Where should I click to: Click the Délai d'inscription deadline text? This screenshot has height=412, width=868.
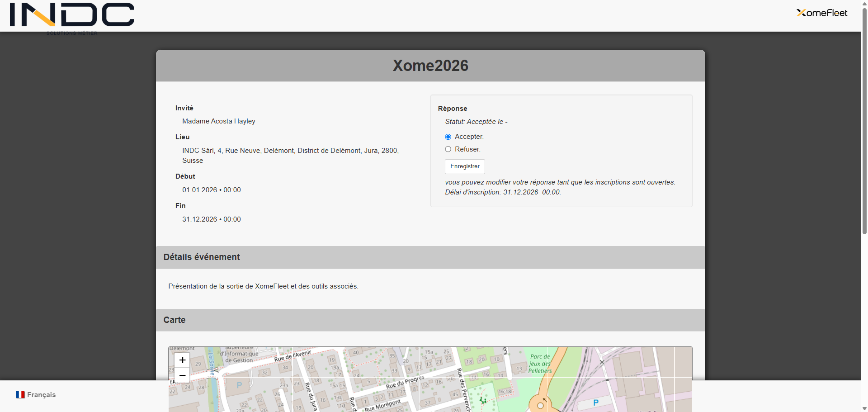click(503, 192)
